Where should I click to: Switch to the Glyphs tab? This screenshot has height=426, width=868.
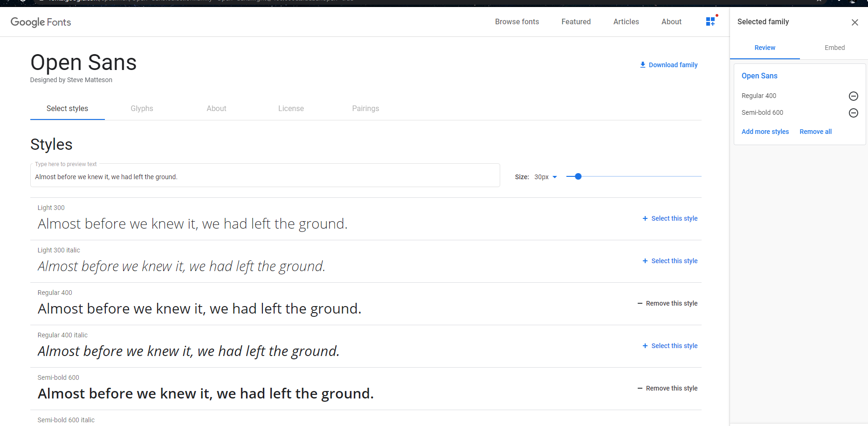pos(142,108)
